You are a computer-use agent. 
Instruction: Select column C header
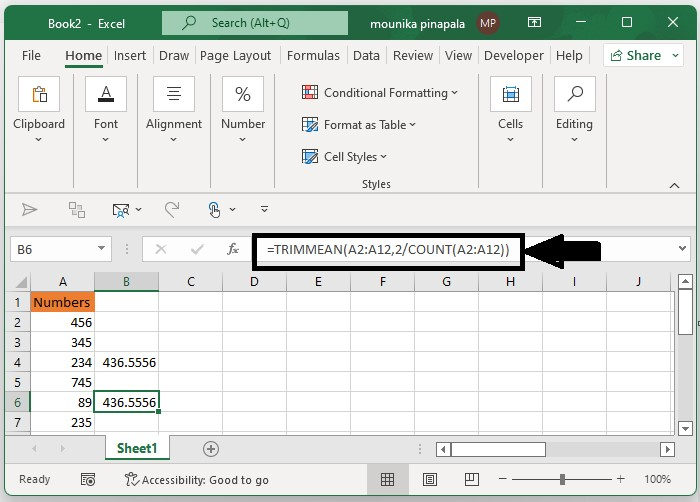(x=191, y=282)
